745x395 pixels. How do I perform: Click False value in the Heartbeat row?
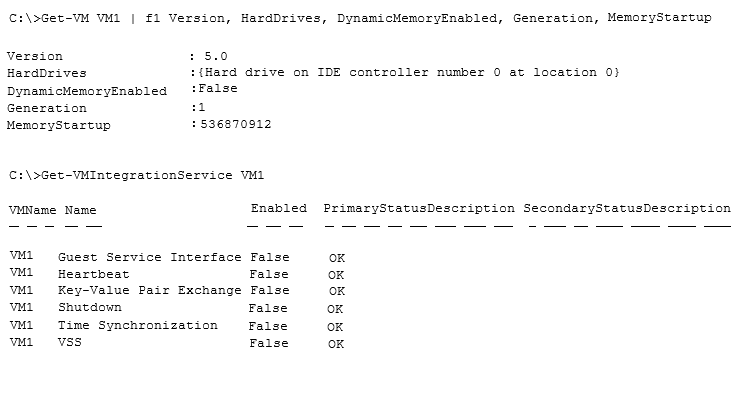269,274
